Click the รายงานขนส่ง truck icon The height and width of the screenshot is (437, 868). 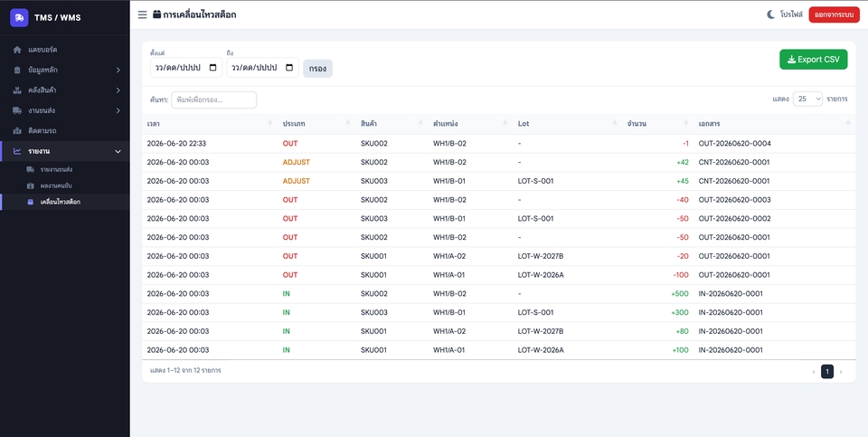point(31,169)
